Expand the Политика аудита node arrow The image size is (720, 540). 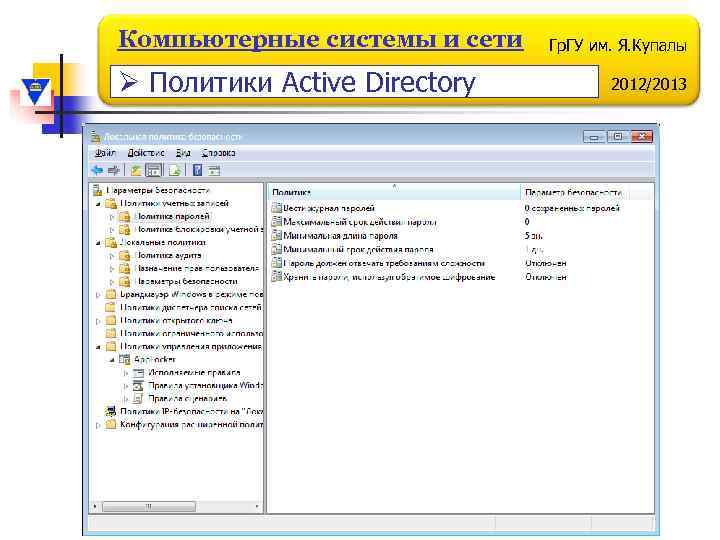coord(112,256)
